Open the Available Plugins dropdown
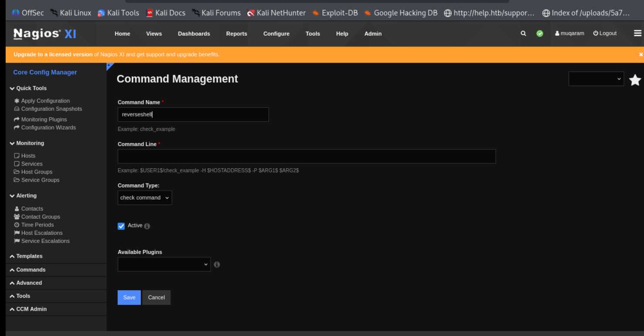Viewport: 644px width, 336px height. [x=164, y=264]
